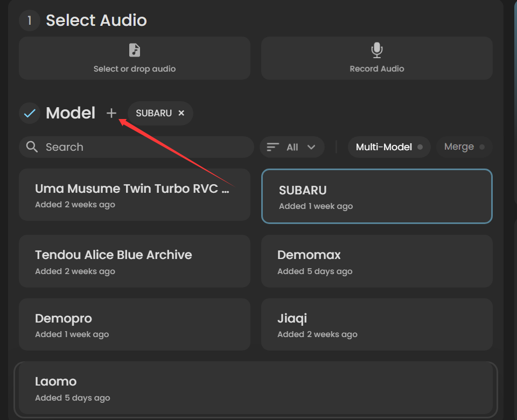This screenshot has width=517, height=420.
Task: Choose the Demomax model card
Action: [x=377, y=261]
